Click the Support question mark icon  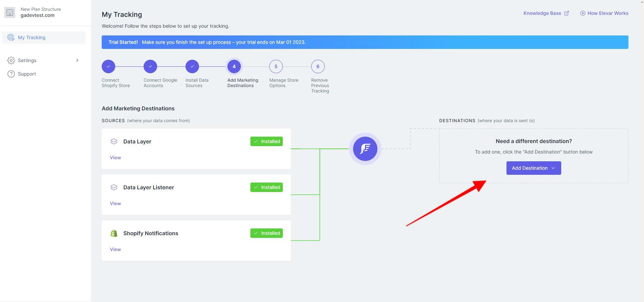coord(11,74)
